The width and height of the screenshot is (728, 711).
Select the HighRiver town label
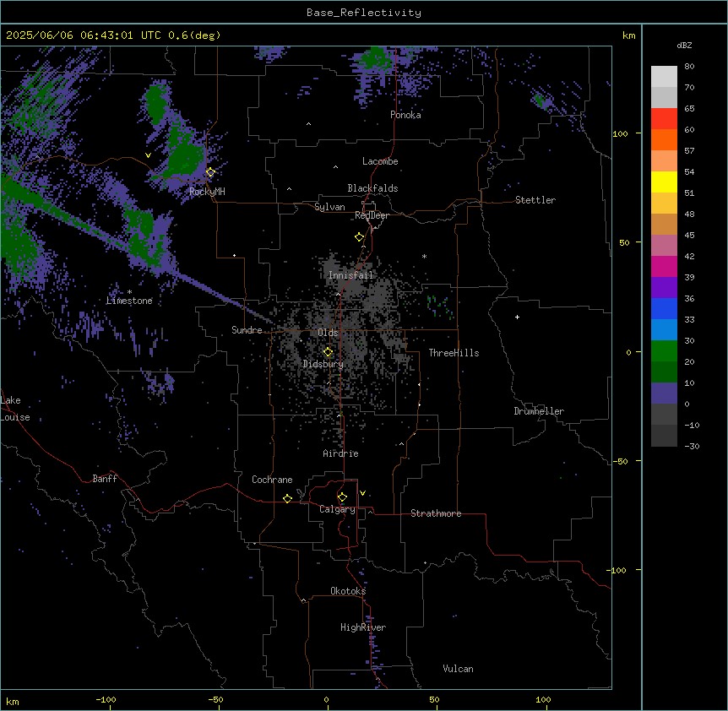[363, 627]
